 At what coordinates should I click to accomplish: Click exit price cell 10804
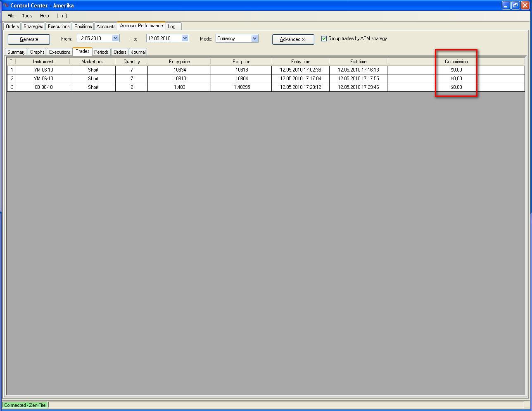tap(242, 79)
